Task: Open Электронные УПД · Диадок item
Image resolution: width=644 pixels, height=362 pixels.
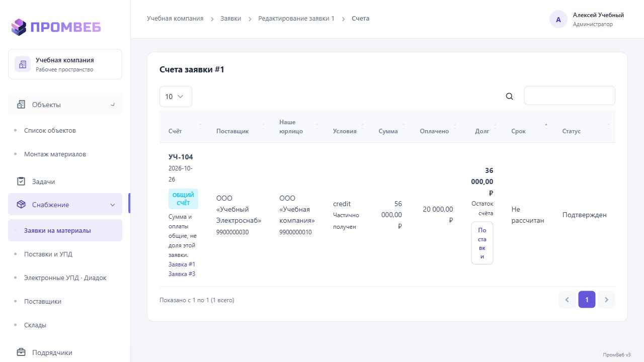Action: 65,278
